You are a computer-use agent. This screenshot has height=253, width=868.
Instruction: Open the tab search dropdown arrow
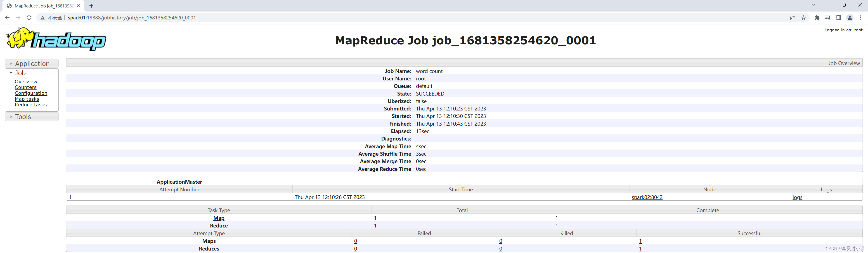(814, 5)
